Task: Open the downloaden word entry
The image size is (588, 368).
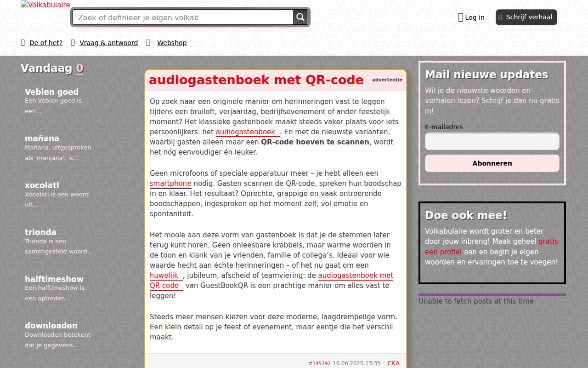Action: click(x=51, y=326)
